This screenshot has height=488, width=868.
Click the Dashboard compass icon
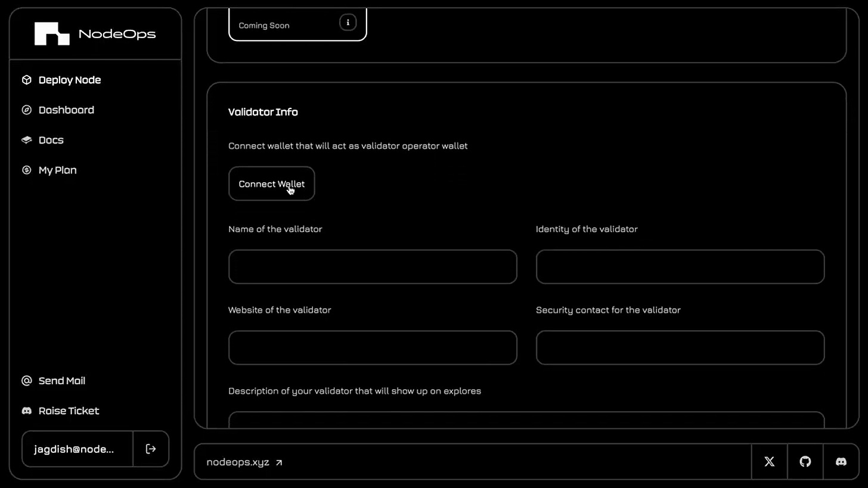pos(26,110)
